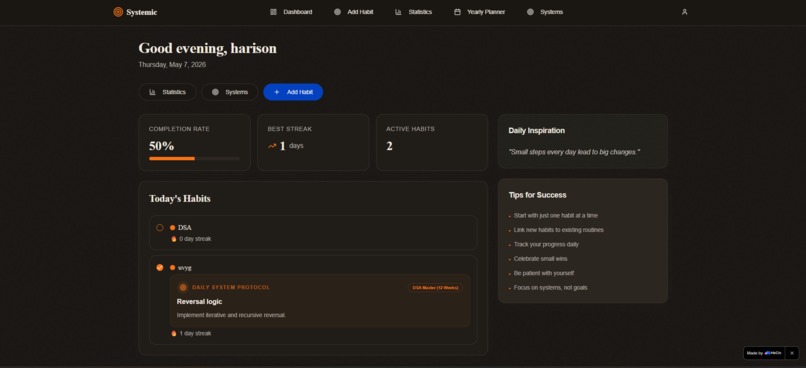Click the bar chart icon in Statistics button

click(152, 92)
